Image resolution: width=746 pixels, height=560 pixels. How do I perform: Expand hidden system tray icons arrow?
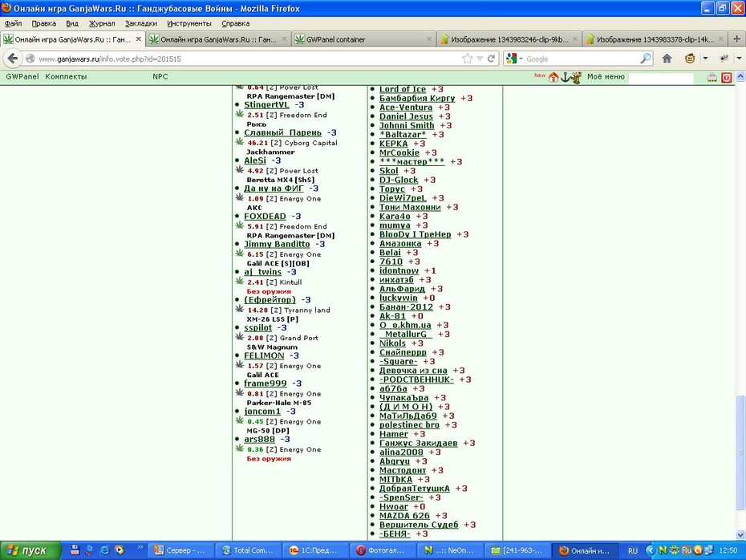point(650,550)
